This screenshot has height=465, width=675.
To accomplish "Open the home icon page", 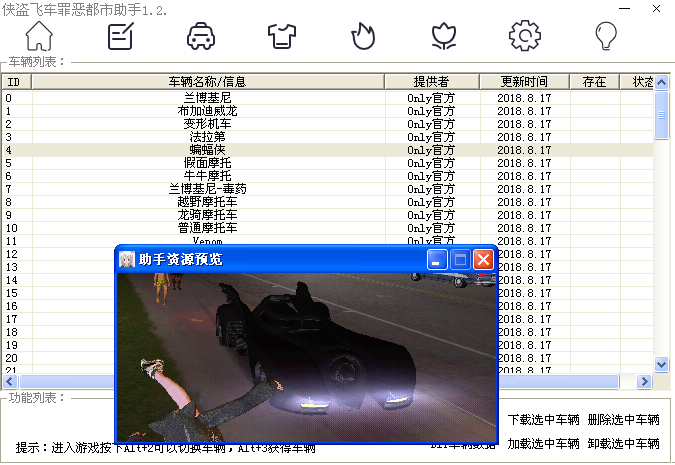I will click(39, 36).
